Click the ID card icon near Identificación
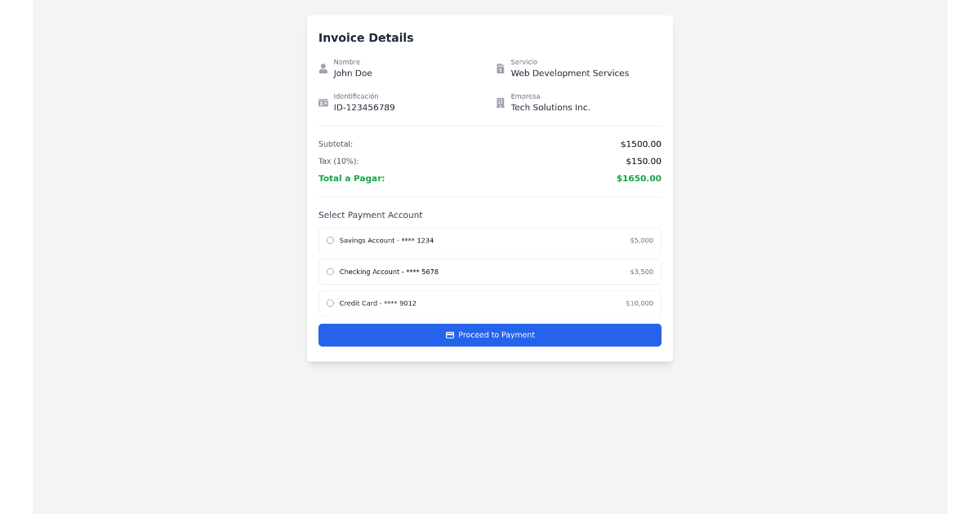The width and height of the screenshot is (980, 514). pos(323,103)
